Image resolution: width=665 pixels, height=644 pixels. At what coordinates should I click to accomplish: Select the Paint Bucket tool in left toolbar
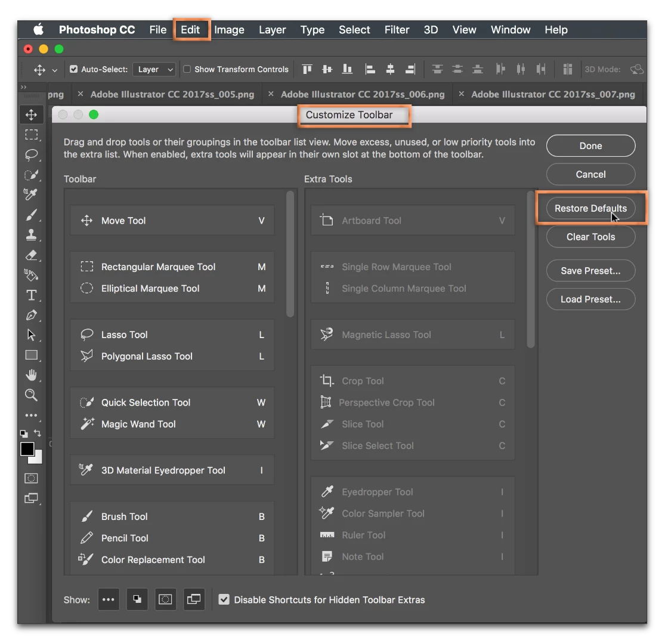click(x=31, y=275)
